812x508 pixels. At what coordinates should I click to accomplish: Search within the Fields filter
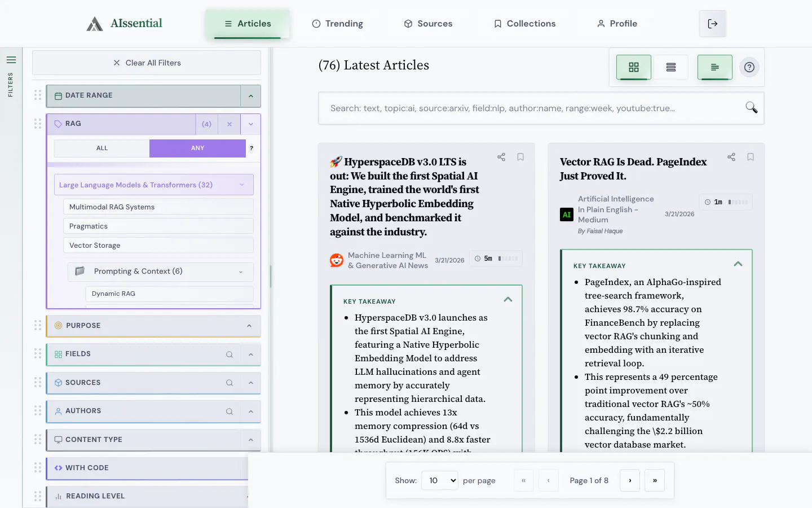[x=230, y=354]
